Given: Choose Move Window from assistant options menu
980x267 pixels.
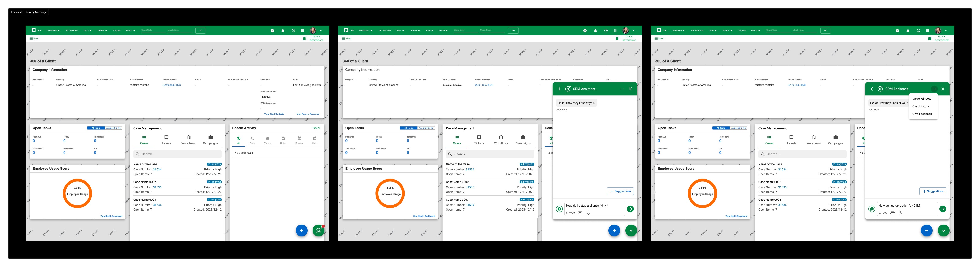Looking at the screenshot, I should [921, 99].
